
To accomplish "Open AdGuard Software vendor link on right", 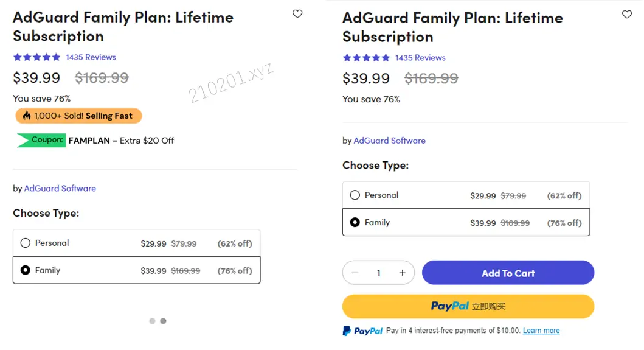I will point(389,141).
